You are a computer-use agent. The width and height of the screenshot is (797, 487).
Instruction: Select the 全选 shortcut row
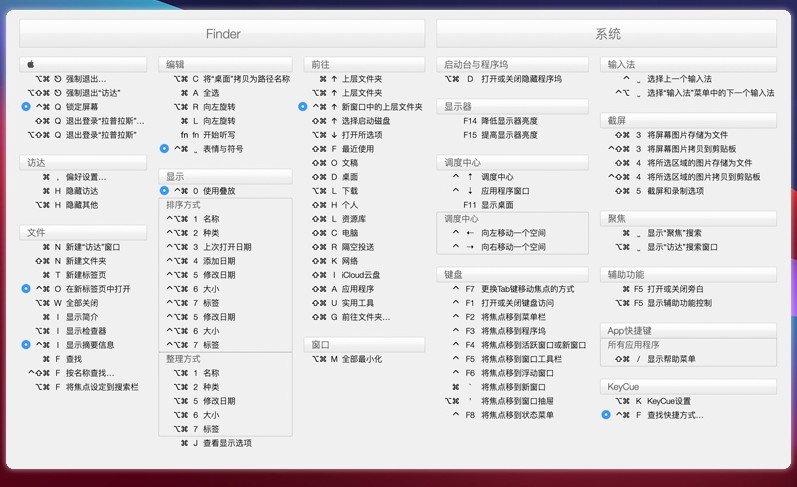coord(200,93)
